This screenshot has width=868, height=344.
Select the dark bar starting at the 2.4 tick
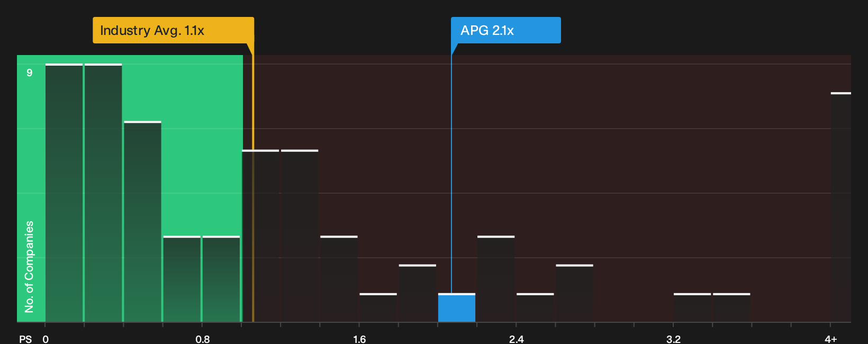[x=535, y=307]
